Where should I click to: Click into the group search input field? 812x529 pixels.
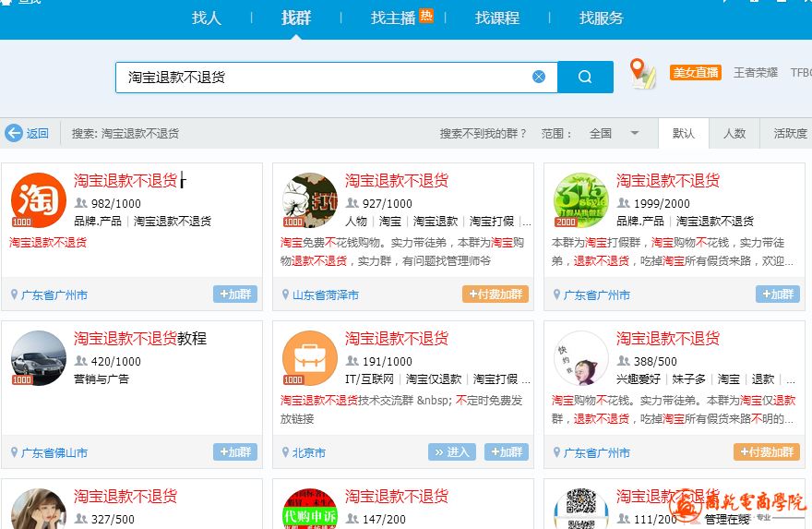[x=323, y=77]
